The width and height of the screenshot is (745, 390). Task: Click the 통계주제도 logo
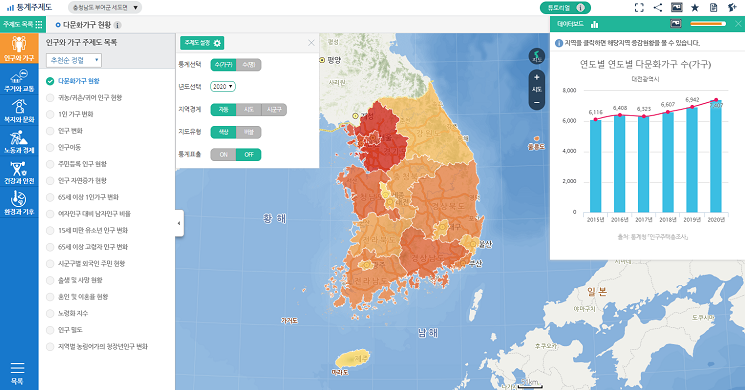29,8
